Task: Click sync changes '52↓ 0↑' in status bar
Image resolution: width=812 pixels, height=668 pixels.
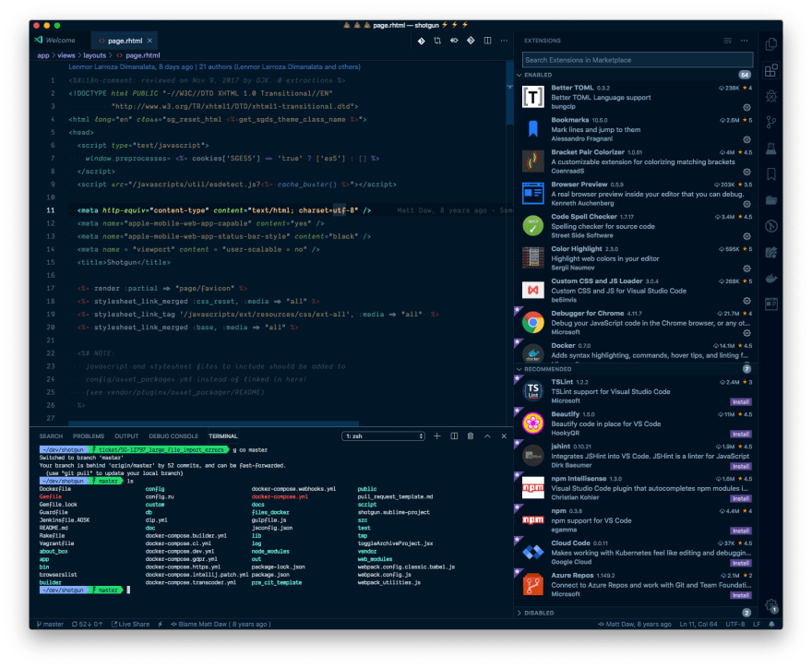Action: 87,624
